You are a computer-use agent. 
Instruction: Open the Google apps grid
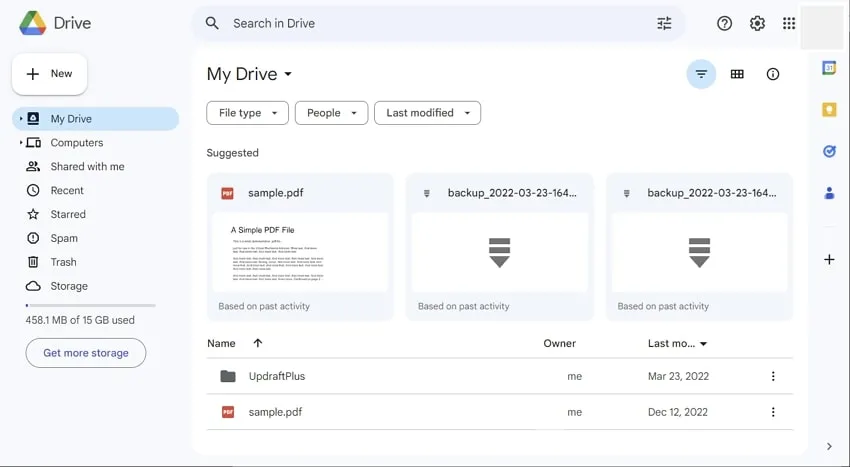(x=789, y=23)
